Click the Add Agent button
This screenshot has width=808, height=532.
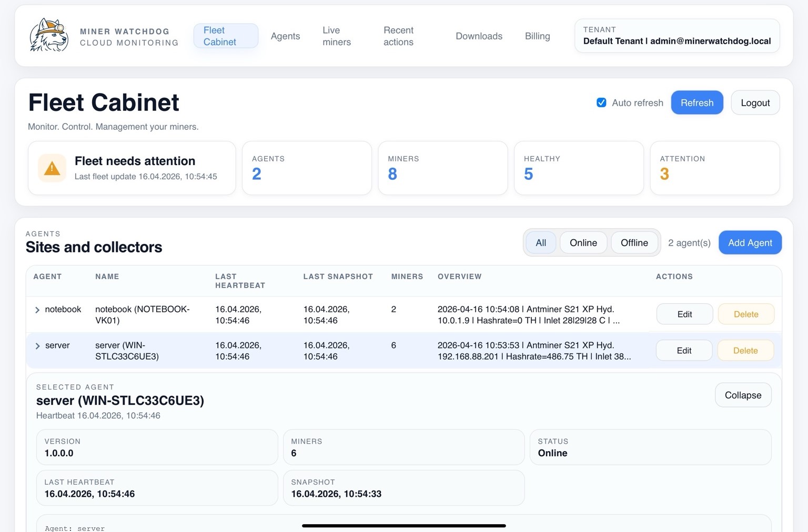pos(750,242)
